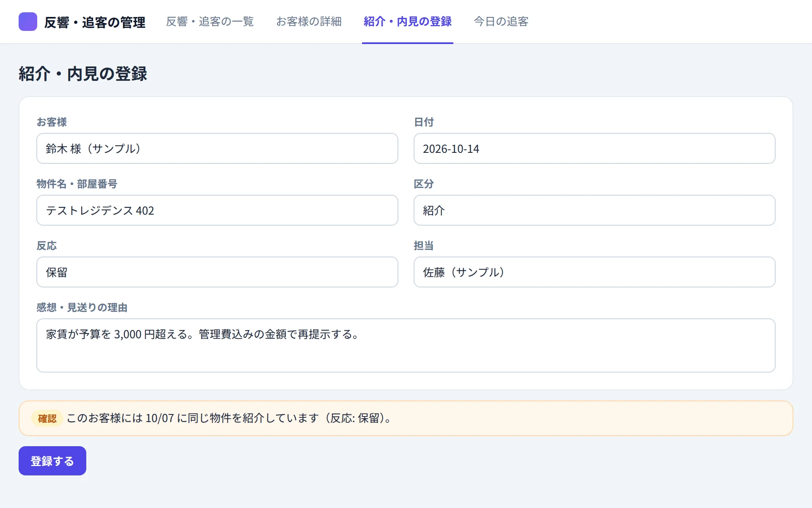Click the 区分 field label
Viewport: 812px width, 508px height.
click(x=424, y=184)
